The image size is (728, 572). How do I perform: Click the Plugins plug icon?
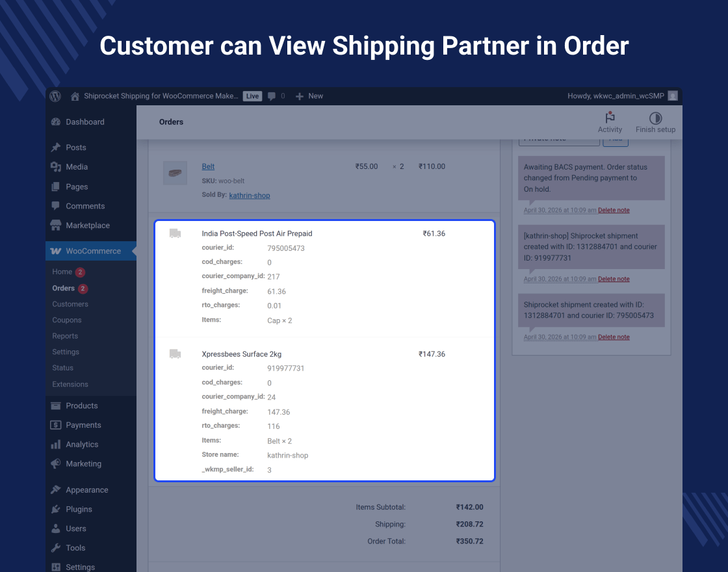tap(56, 510)
